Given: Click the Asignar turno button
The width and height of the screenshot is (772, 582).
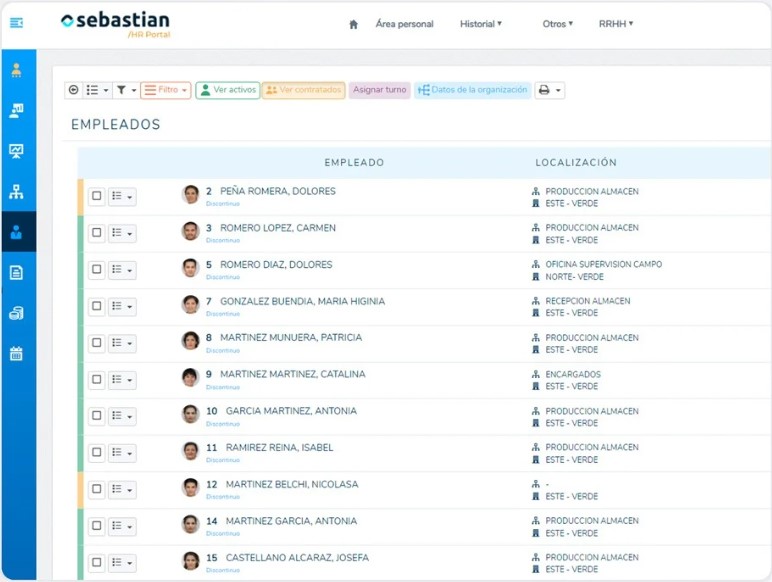Looking at the screenshot, I should coord(379,90).
